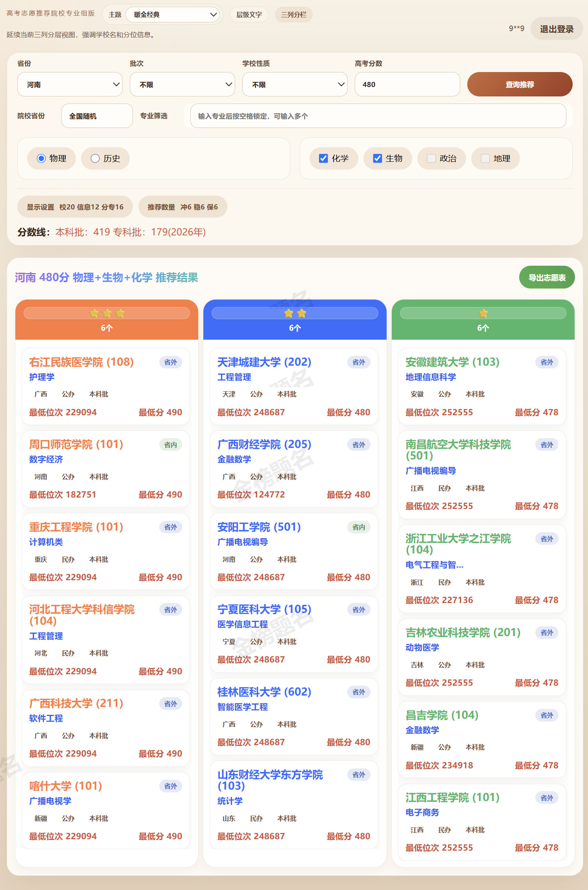Click the 退出登录 button
Viewport: 588px width, 890px height.
click(x=557, y=29)
